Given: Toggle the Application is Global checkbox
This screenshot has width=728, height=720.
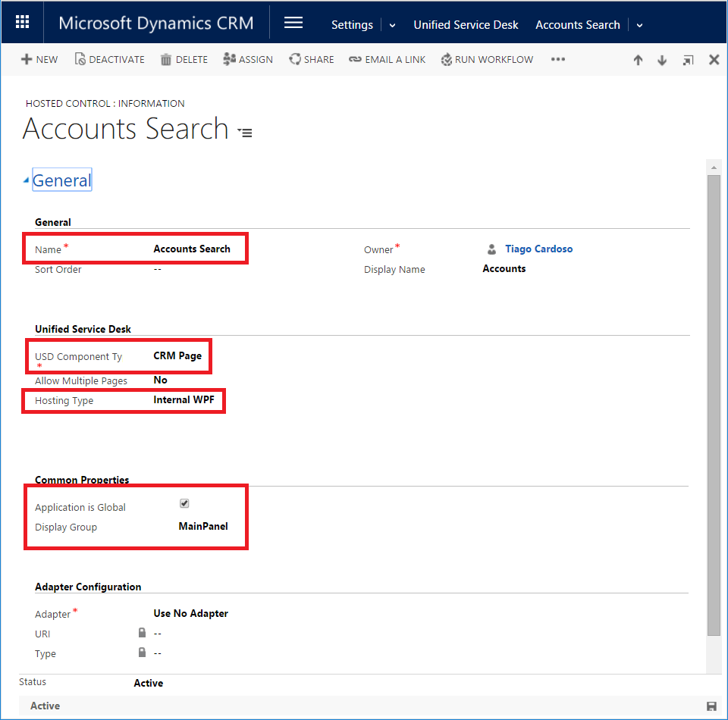Looking at the screenshot, I should pos(184,502).
